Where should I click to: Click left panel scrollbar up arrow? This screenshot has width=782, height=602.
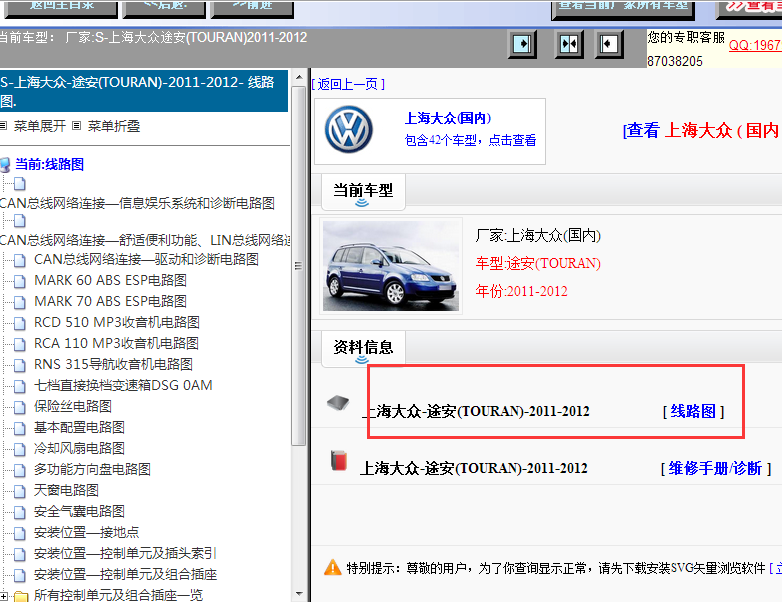(299, 77)
